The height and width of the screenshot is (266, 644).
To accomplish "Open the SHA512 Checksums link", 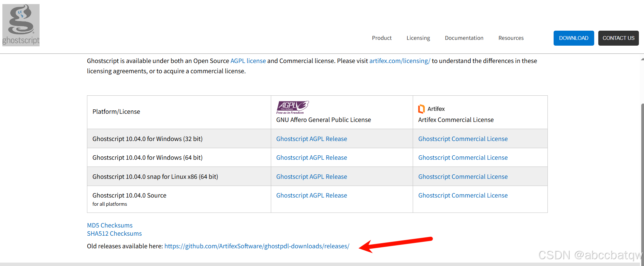I will click(x=114, y=234).
